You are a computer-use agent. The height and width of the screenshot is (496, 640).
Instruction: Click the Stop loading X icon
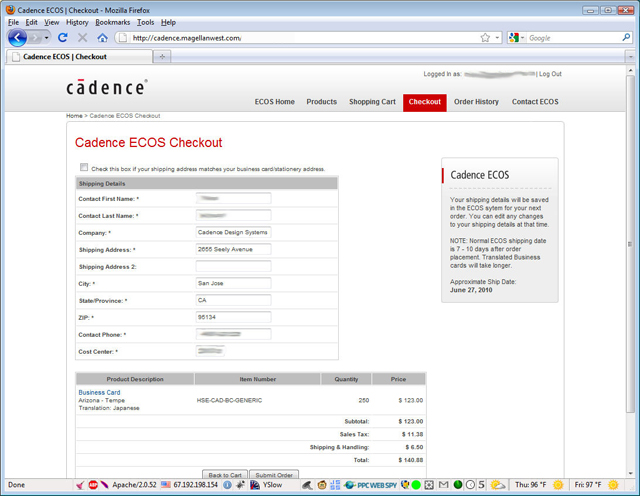pyautogui.click(x=82, y=38)
